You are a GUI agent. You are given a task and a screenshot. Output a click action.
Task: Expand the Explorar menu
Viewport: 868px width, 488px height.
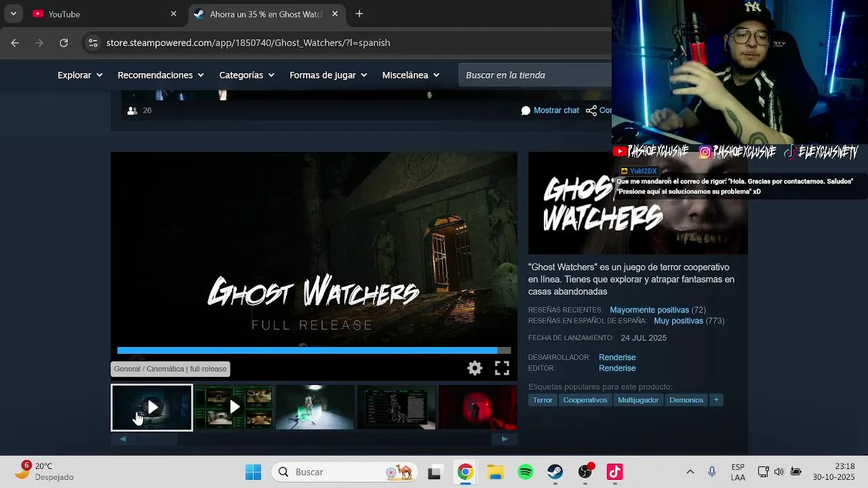point(80,75)
